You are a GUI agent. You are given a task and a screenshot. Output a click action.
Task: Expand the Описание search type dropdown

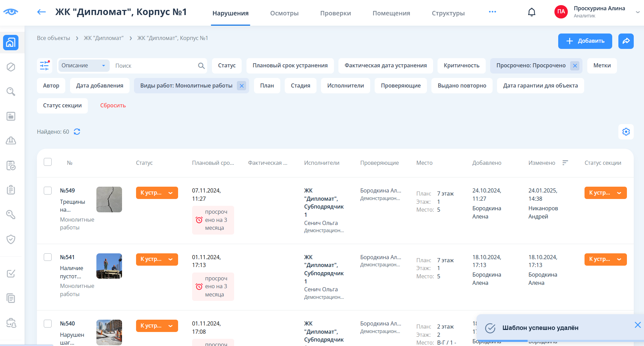point(84,66)
